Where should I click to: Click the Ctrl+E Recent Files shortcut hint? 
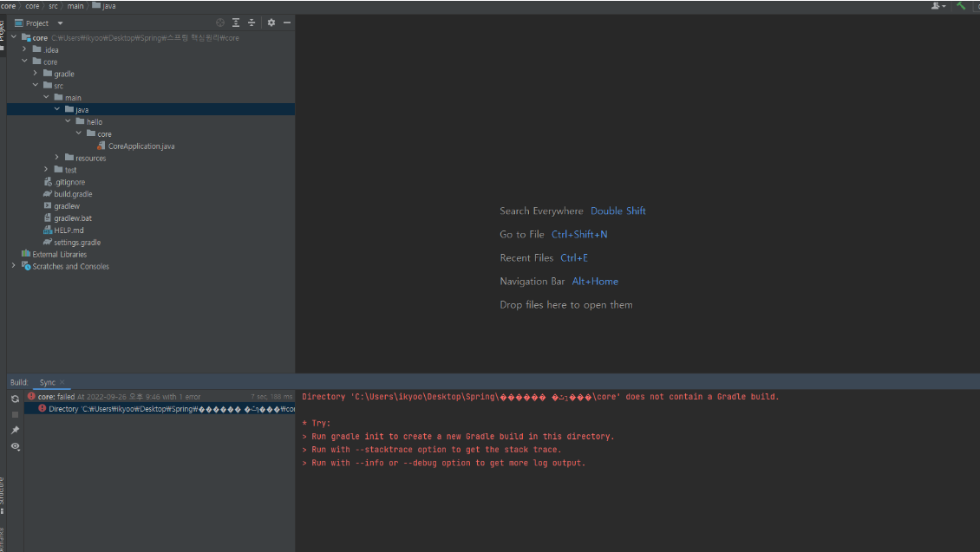pos(574,258)
